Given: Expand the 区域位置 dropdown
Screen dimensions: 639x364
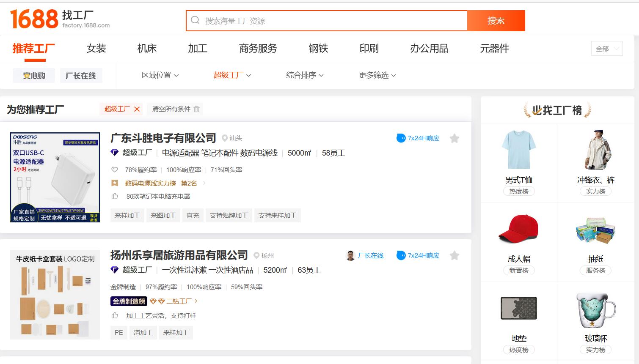Looking at the screenshot, I should click(160, 75).
